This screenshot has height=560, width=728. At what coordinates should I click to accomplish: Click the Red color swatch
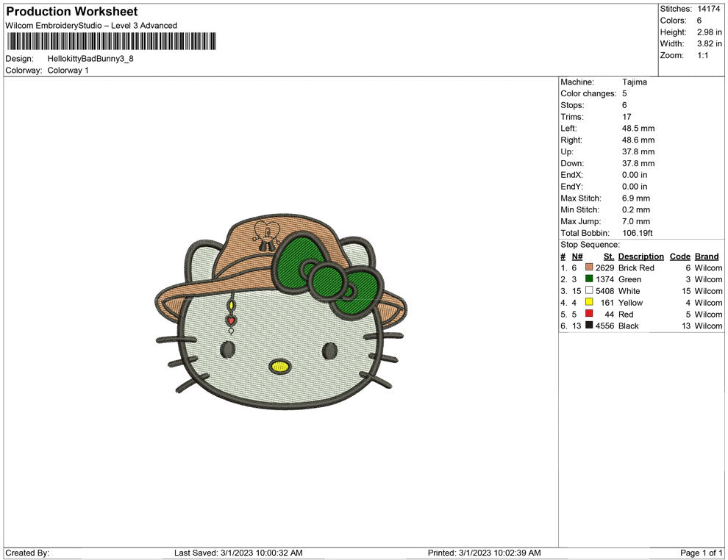(588, 315)
